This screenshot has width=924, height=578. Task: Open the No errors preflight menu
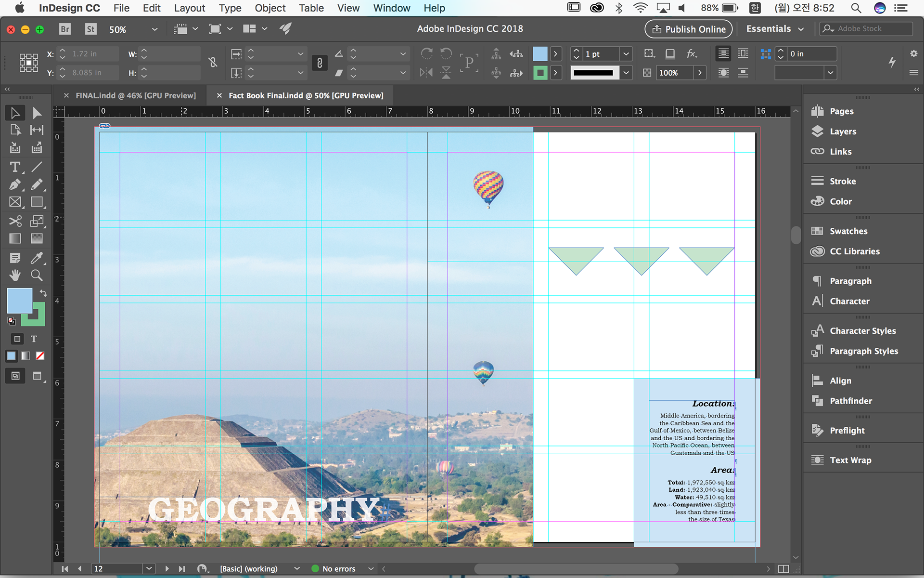[371, 569]
